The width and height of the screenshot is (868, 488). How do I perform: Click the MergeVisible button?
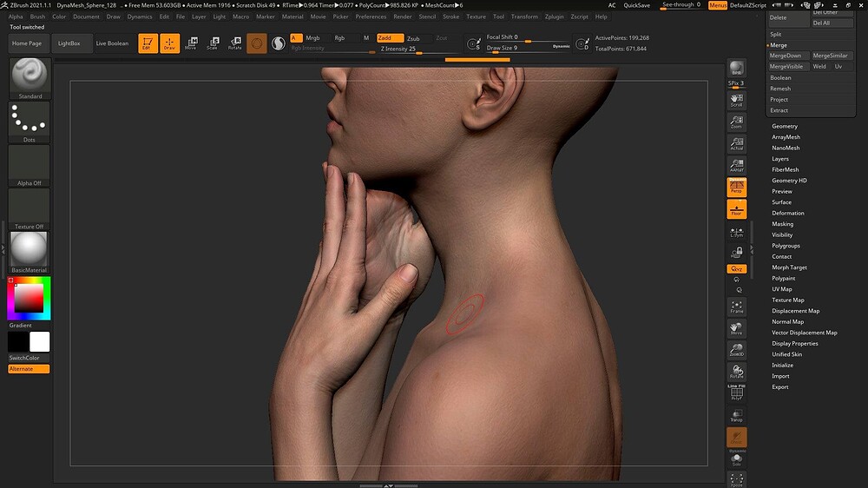tap(788, 67)
